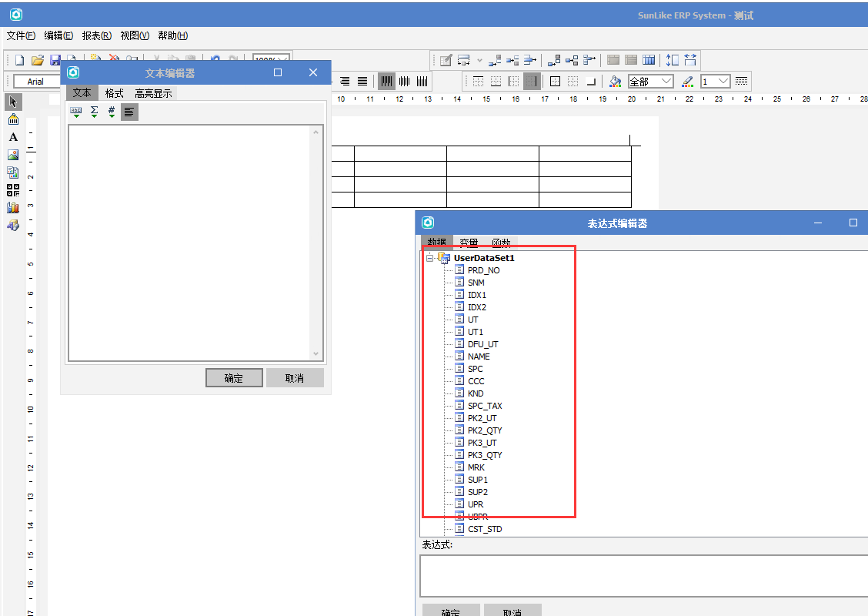Insert aggregate with sigma icon
The width and height of the screenshot is (868, 616).
(x=94, y=112)
